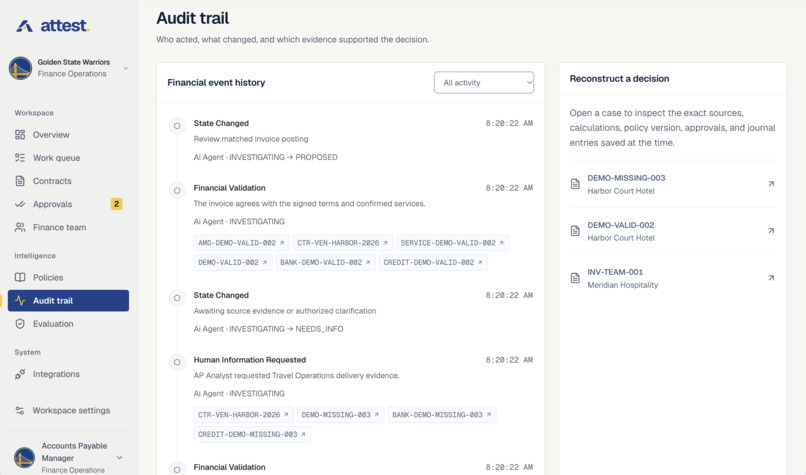Click the 'Ai Agent · INVESTIGATING → PROPOSED' line
This screenshot has width=806, height=475.
click(265, 157)
